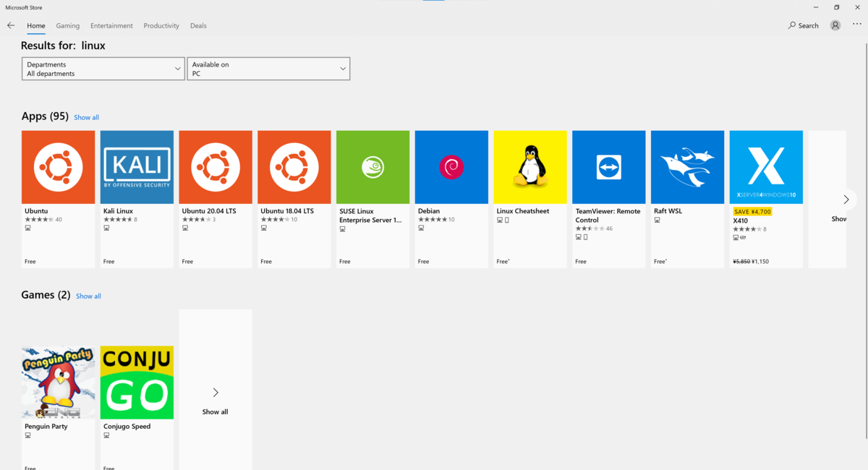Expand the Departments dropdown
The height and width of the screenshot is (470, 868).
coord(103,69)
